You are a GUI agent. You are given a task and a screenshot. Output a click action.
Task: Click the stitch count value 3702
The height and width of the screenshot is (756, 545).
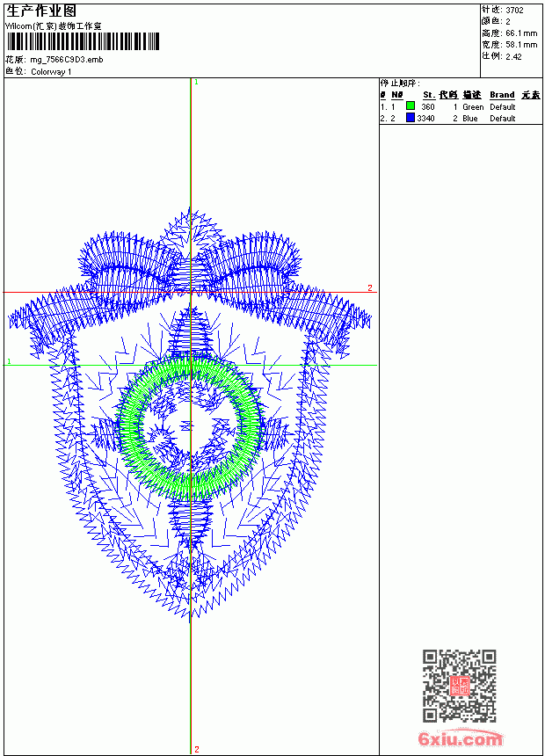514,10
